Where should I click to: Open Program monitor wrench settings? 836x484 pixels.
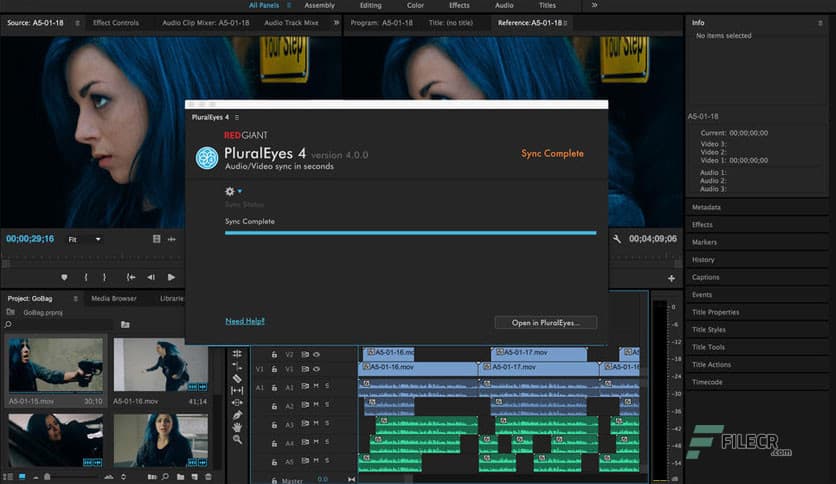point(617,239)
